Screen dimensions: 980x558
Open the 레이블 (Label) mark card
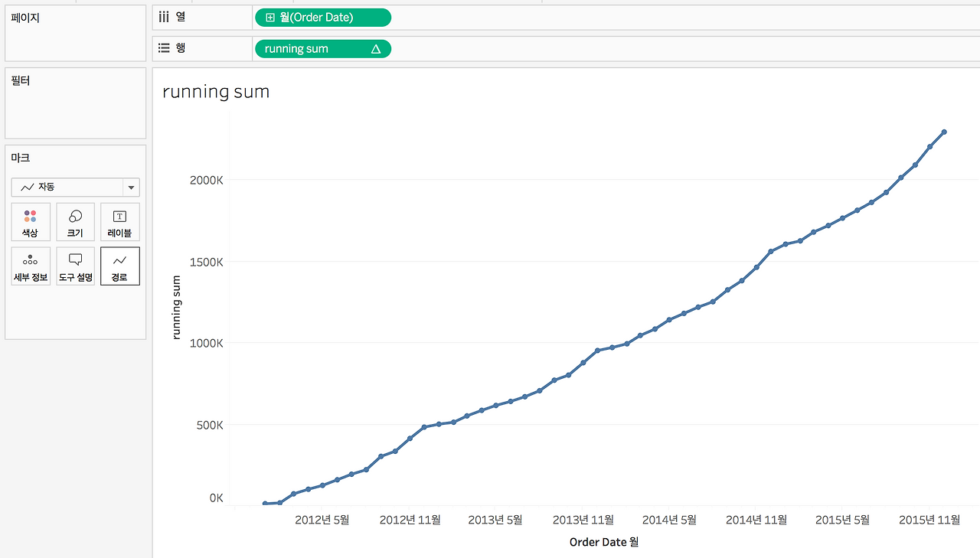click(x=120, y=222)
